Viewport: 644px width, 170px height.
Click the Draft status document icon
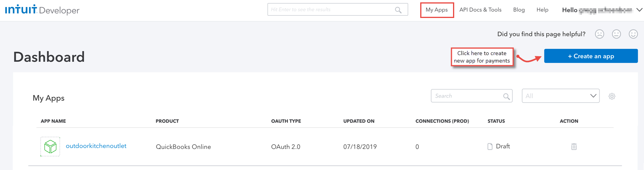tap(490, 147)
